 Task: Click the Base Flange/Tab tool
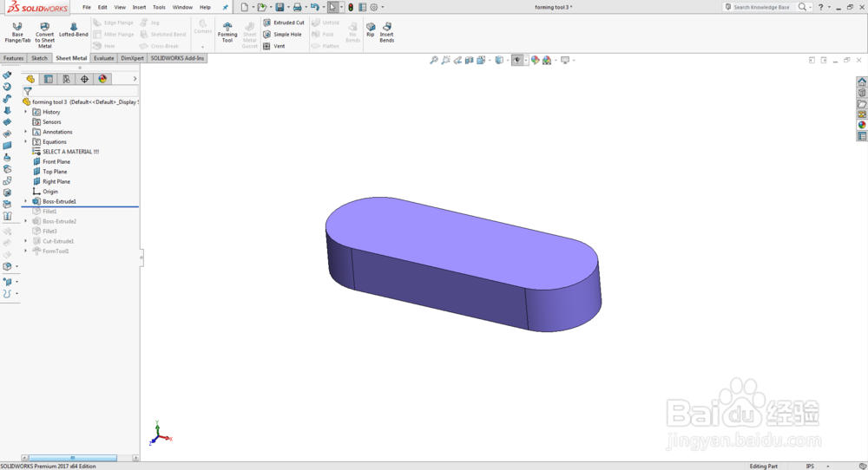point(17,33)
